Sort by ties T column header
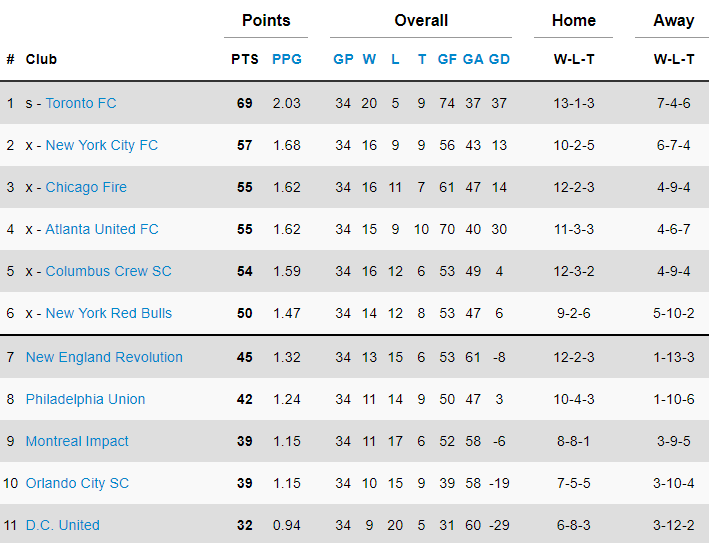Viewport: 709px width, 543px height. pos(421,59)
